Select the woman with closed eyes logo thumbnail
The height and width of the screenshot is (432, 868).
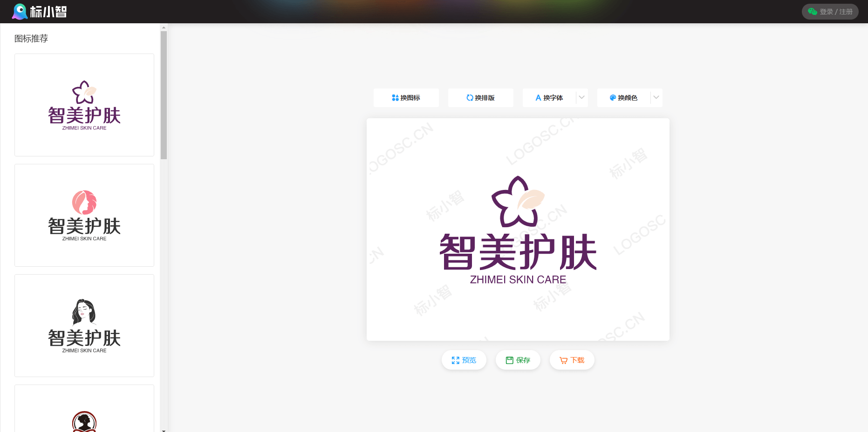point(84,325)
